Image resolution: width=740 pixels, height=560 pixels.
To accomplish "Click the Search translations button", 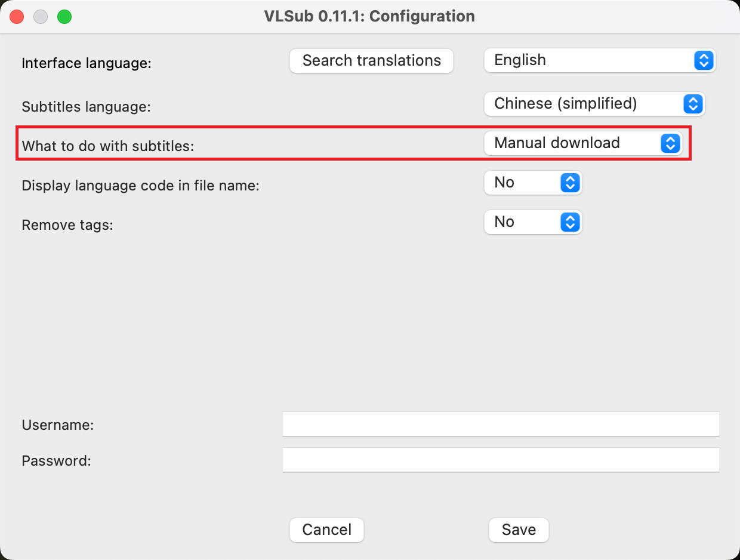I will (371, 61).
